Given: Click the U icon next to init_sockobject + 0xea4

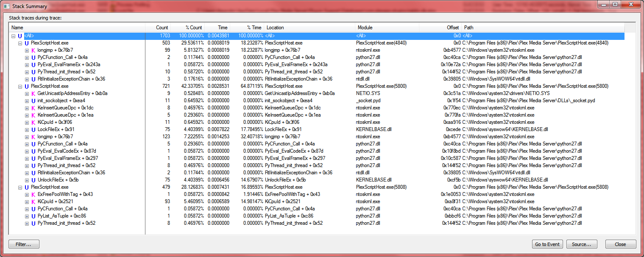Looking at the screenshot, I should (x=33, y=101).
